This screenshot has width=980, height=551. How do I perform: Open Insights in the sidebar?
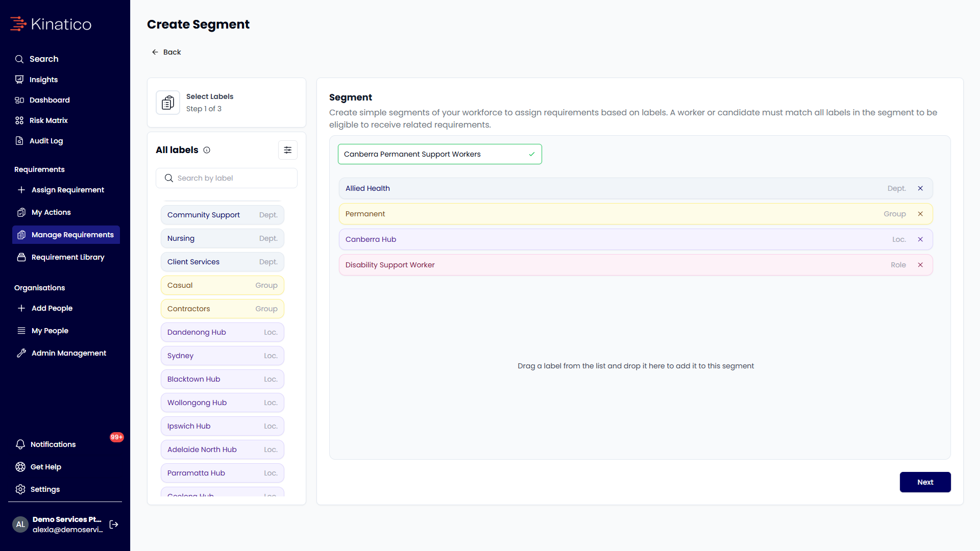point(36,80)
